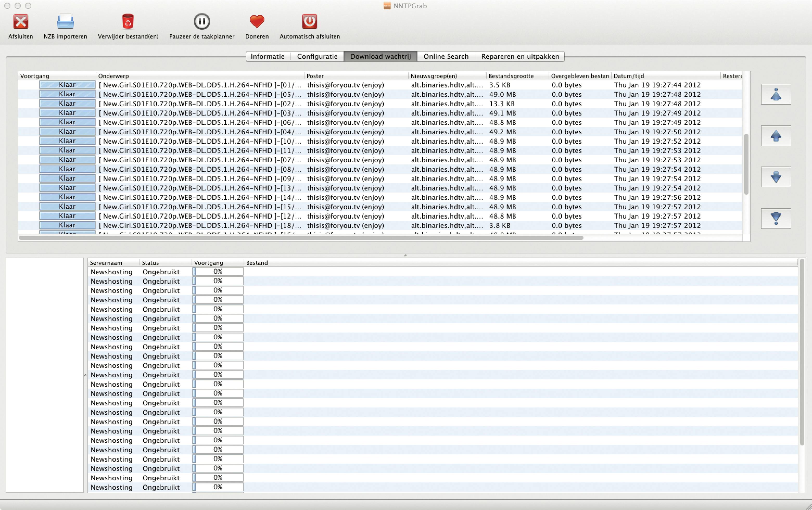Click the Verwijder bestand(en) trash icon
This screenshot has width=812, height=510.
tap(128, 22)
